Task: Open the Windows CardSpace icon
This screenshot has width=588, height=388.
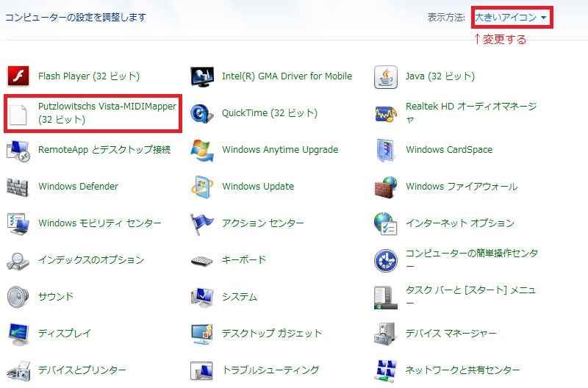Action: tap(385, 150)
